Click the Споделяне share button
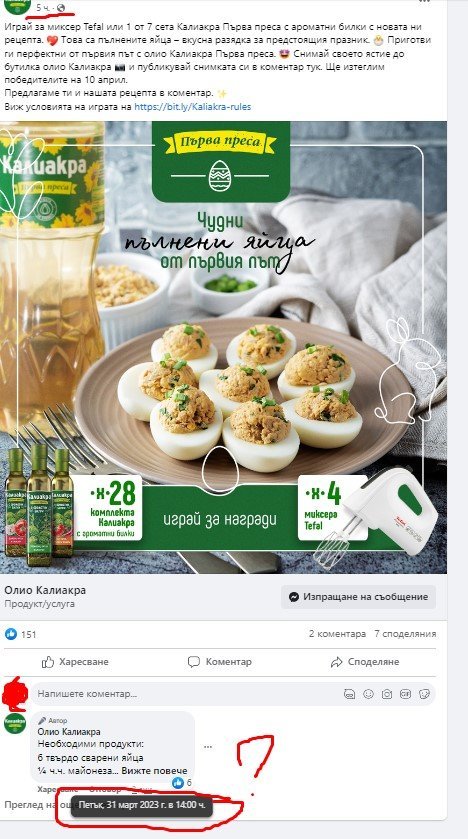Image resolution: width=468 pixels, height=839 pixels. [365, 662]
